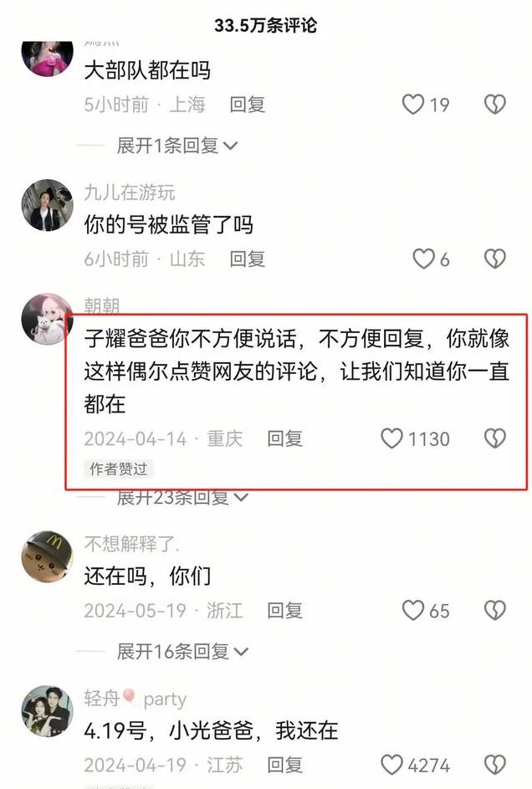This screenshot has height=789, width=532.
Task: Dislike the comment by 朝朝
Action: (495, 438)
